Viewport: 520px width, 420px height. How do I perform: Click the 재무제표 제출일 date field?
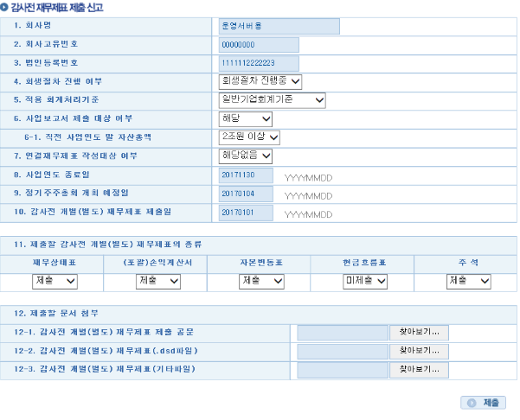click(246, 213)
